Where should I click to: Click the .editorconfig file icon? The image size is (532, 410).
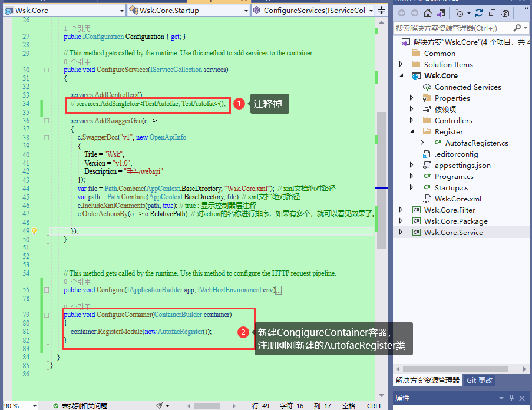click(x=427, y=154)
